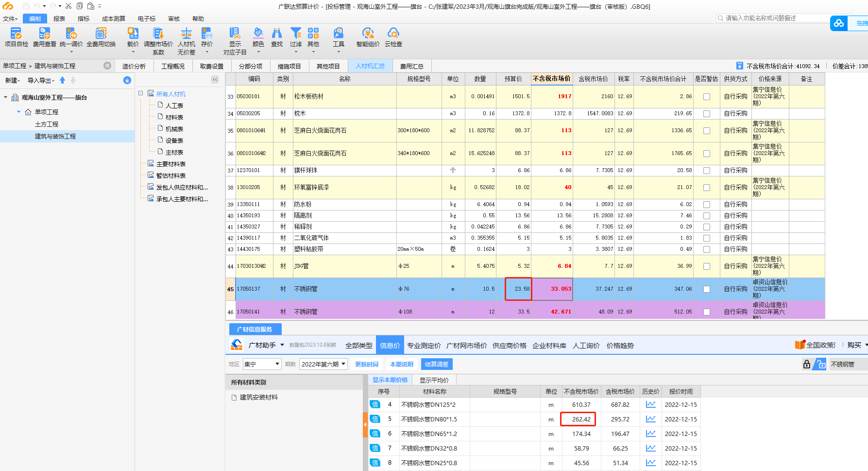Open the 文件 menu
The width and height of the screenshot is (868, 471).
10,18
